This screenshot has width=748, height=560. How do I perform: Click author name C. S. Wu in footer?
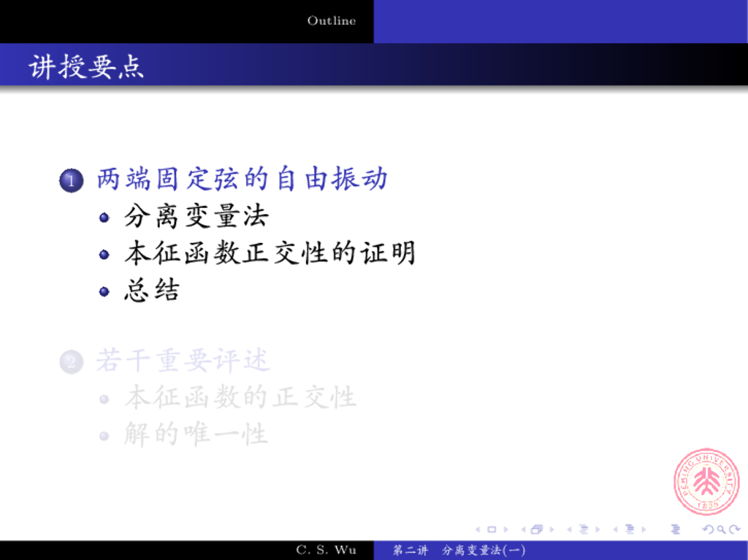[x=327, y=550]
